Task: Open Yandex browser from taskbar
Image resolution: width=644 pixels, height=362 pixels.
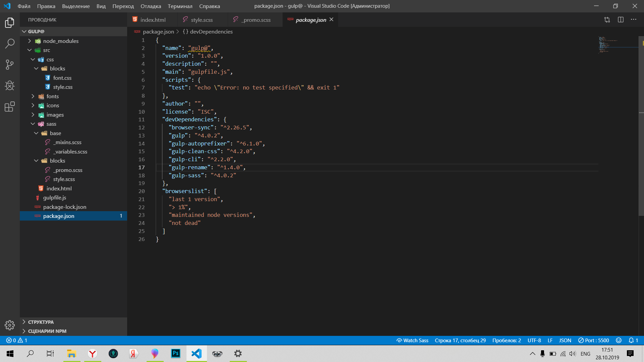Action: pyautogui.click(x=93, y=353)
